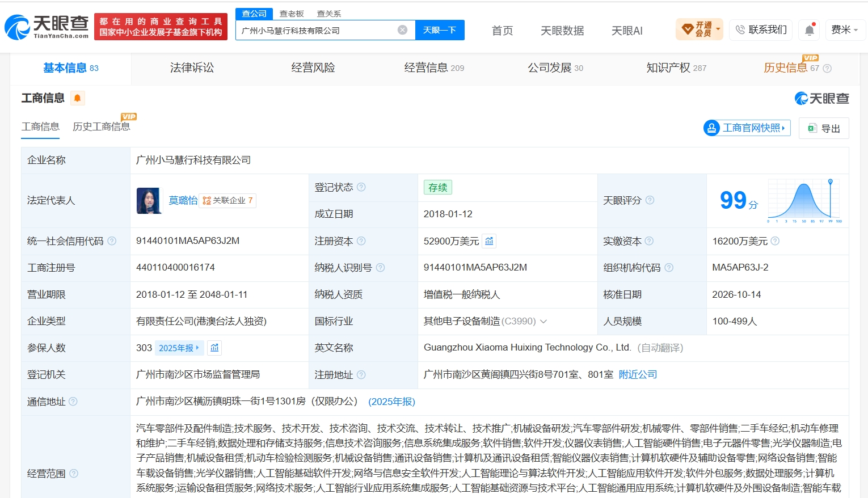The height and width of the screenshot is (498, 868).
Task: Open legal representative 莫璐怡 link
Action: point(183,200)
